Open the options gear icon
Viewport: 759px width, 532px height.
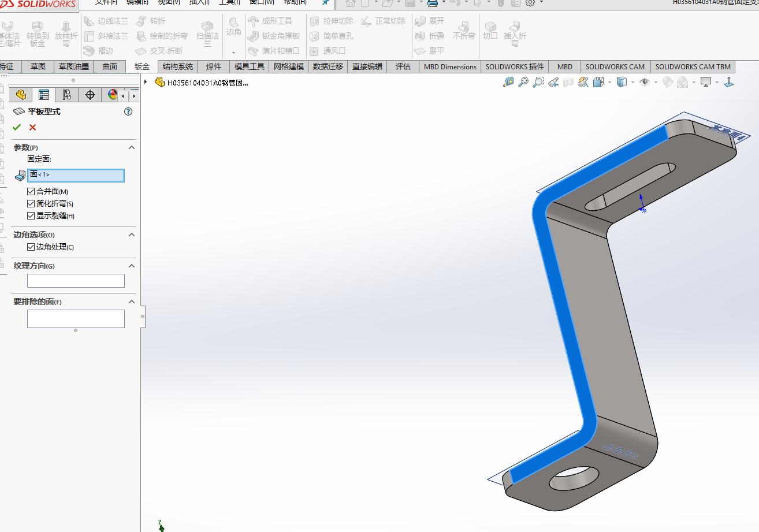coord(530,3)
